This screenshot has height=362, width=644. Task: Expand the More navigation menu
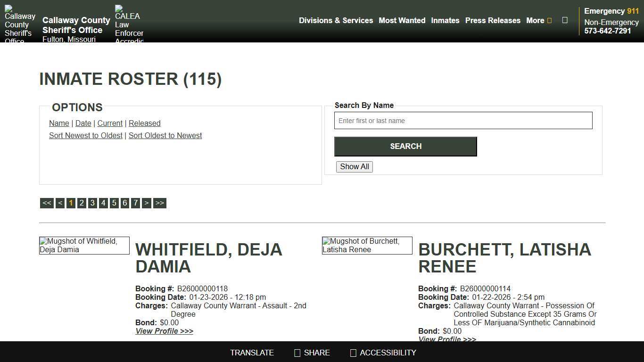point(538,20)
